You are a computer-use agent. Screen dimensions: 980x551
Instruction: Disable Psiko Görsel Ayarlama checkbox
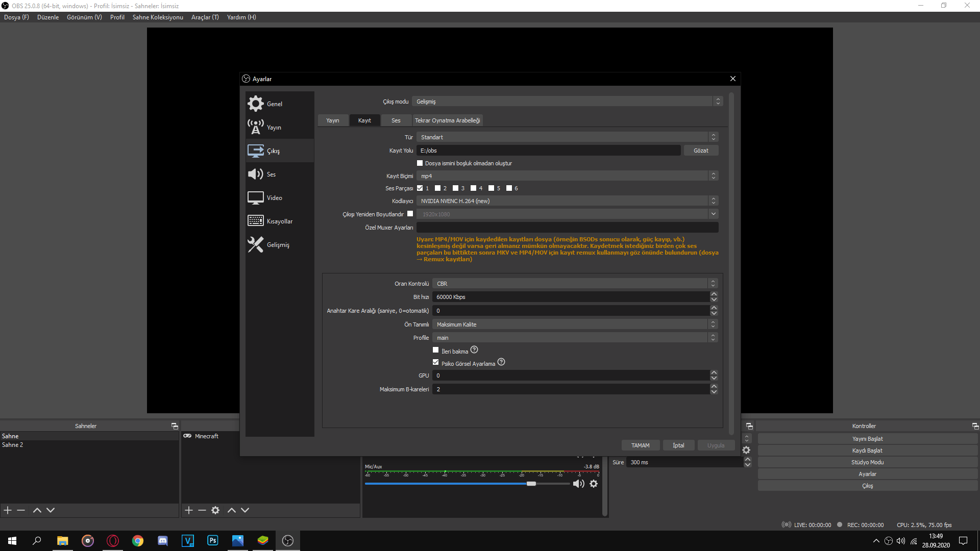click(436, 362)
